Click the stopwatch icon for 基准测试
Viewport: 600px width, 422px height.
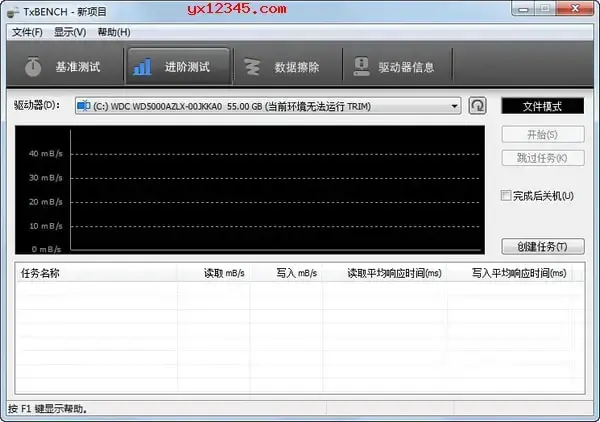(x=33, y=67)
